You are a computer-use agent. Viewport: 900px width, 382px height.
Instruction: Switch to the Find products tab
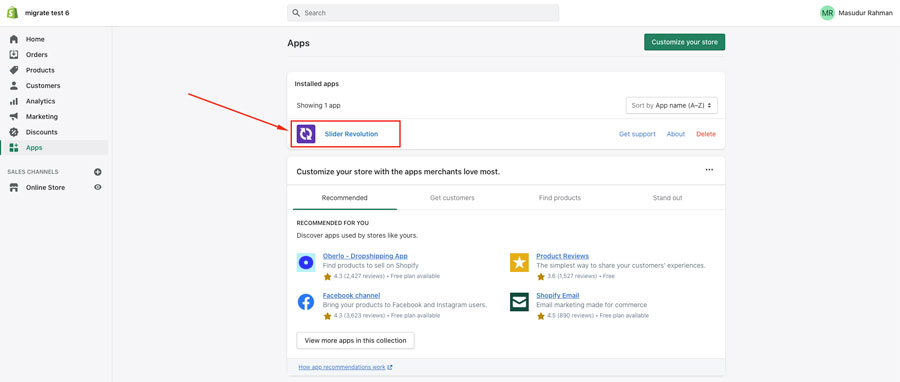[x=560, y=198]
